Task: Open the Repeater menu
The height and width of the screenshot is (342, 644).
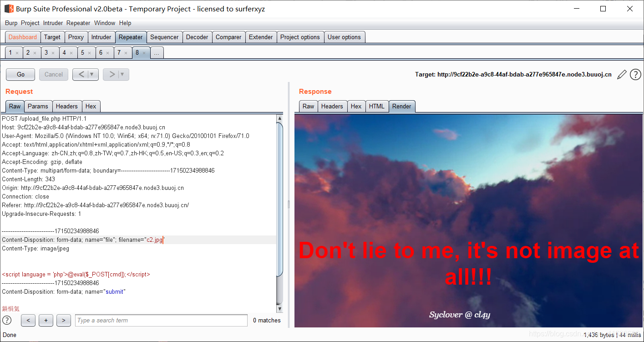Action: click(78, 23)
